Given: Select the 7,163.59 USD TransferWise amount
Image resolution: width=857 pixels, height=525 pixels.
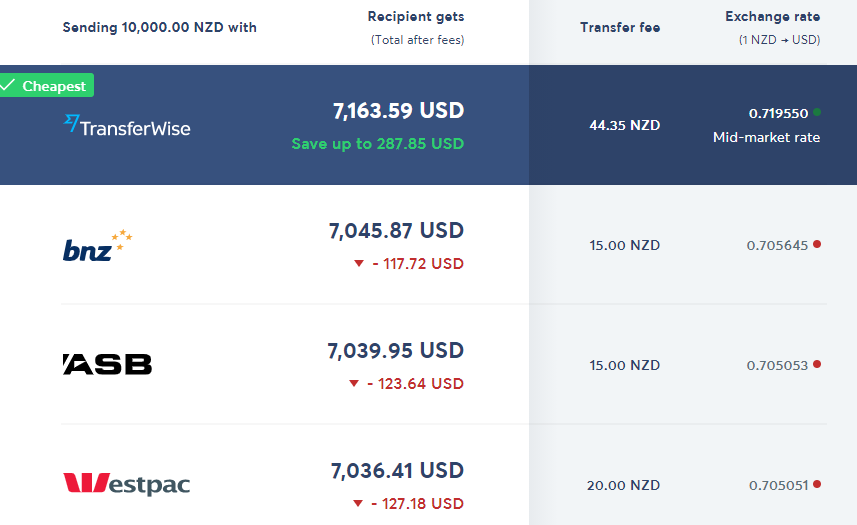Looking at the screenshot, I should point(398,110).
